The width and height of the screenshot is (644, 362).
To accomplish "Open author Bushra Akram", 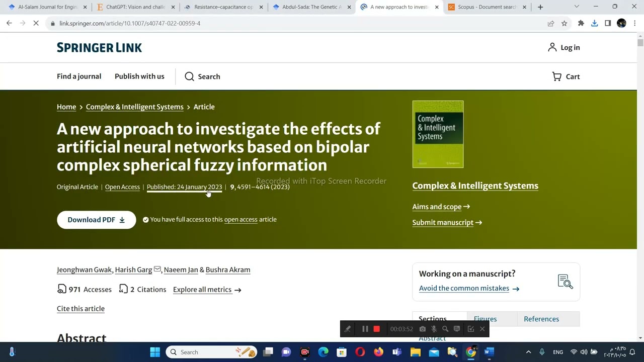I will point(228,269).
